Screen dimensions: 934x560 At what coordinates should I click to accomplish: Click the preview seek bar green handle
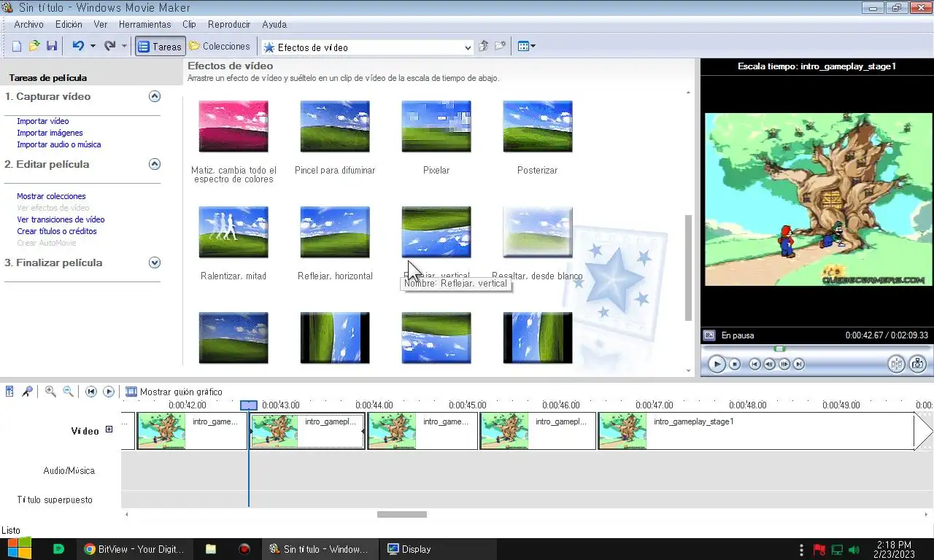pyautogui.click(x=780, y=349)
